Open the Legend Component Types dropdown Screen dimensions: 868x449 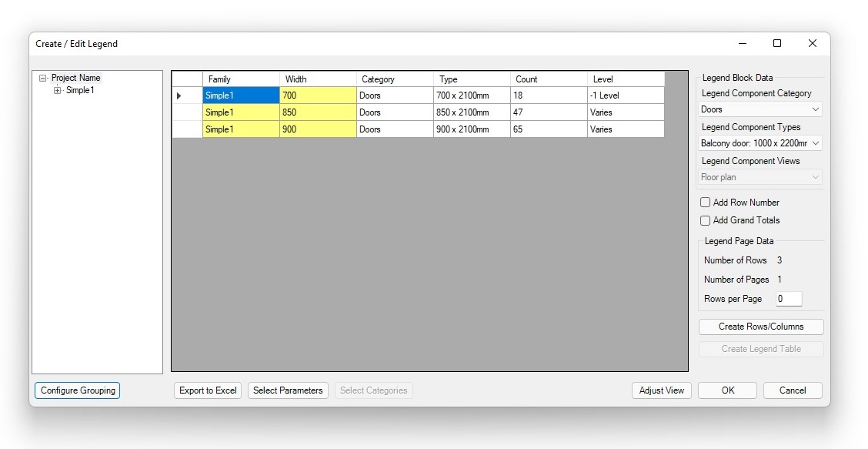tap(760, 143)
